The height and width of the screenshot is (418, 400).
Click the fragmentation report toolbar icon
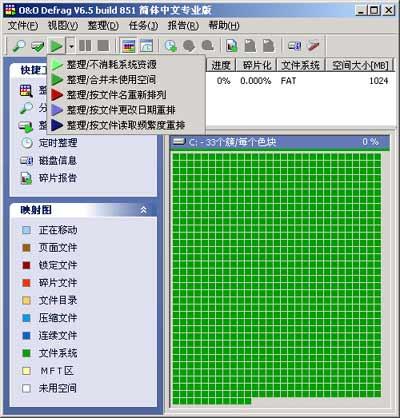[x=232, y=46]
